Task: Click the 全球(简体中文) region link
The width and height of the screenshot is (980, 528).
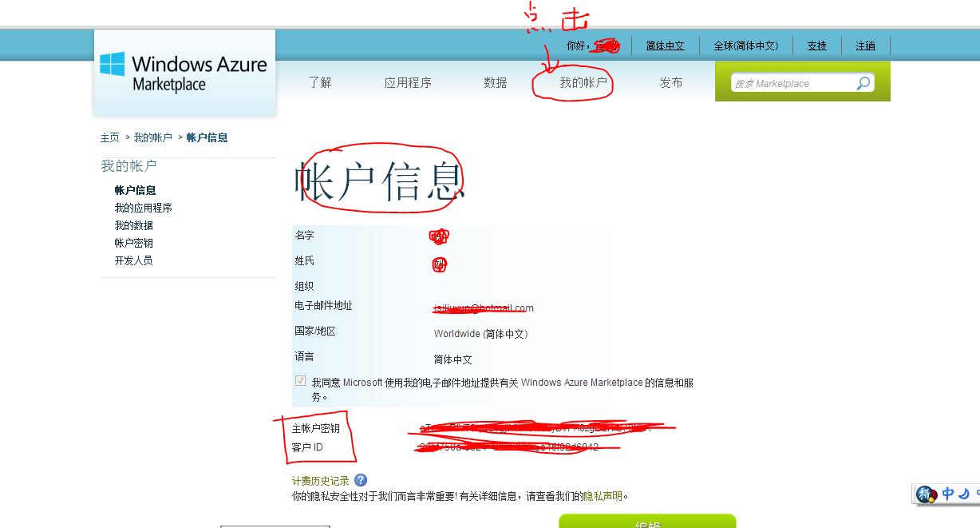Action: (745, 46)
